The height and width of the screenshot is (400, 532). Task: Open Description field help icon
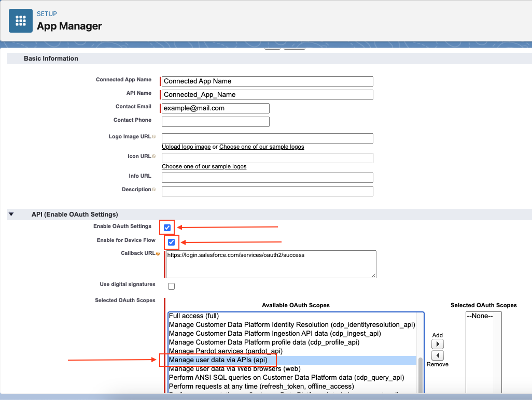tap(153, 190)
